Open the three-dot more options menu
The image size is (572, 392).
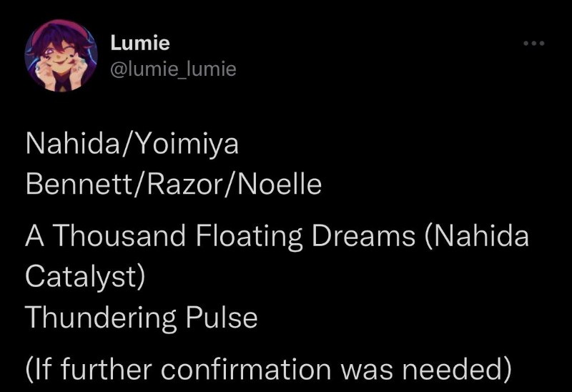click(x=533, y=44)
